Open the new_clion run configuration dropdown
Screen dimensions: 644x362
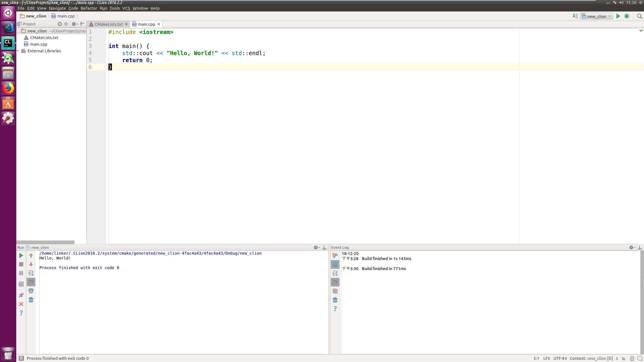[x=596, y=16]
